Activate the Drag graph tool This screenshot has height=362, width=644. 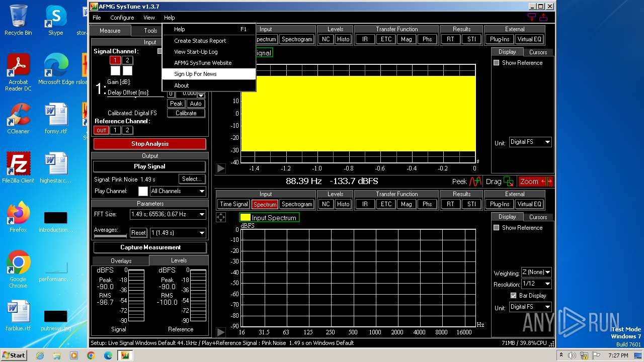pos(500,182)
